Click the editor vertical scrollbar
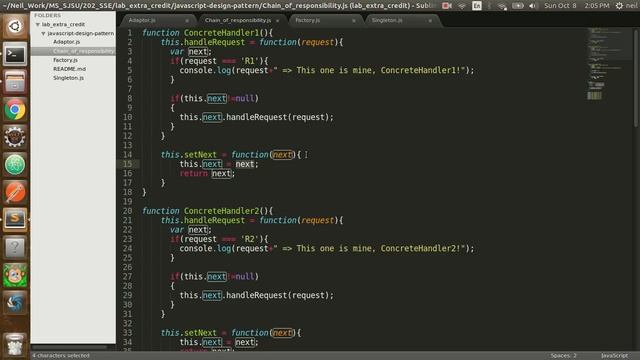This screenshot has width=640, height=360. pyautogui.click(x=637, y=78)
